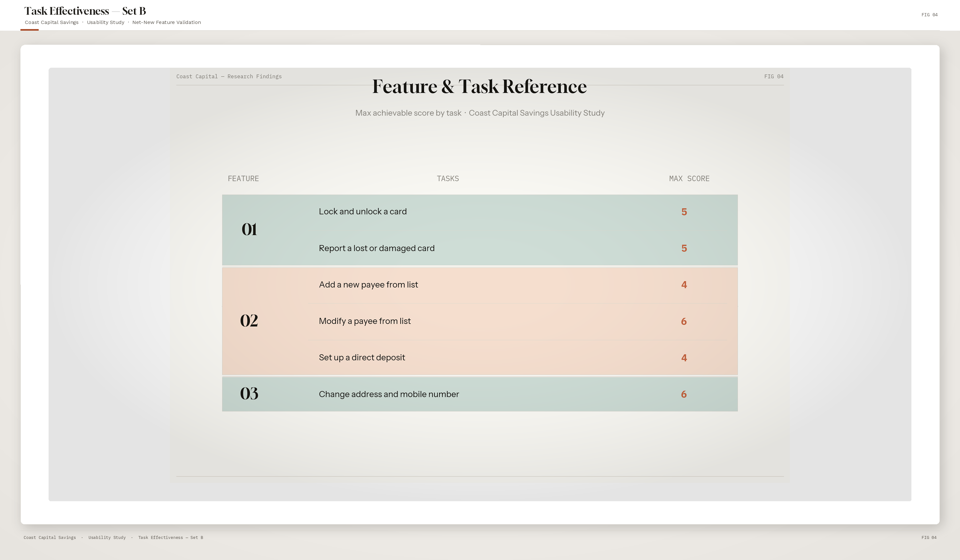This screenshot has height=560, width=960.
Task: Click the Net-New Feature Validation breadcrumb
Action: click(166, 22)
